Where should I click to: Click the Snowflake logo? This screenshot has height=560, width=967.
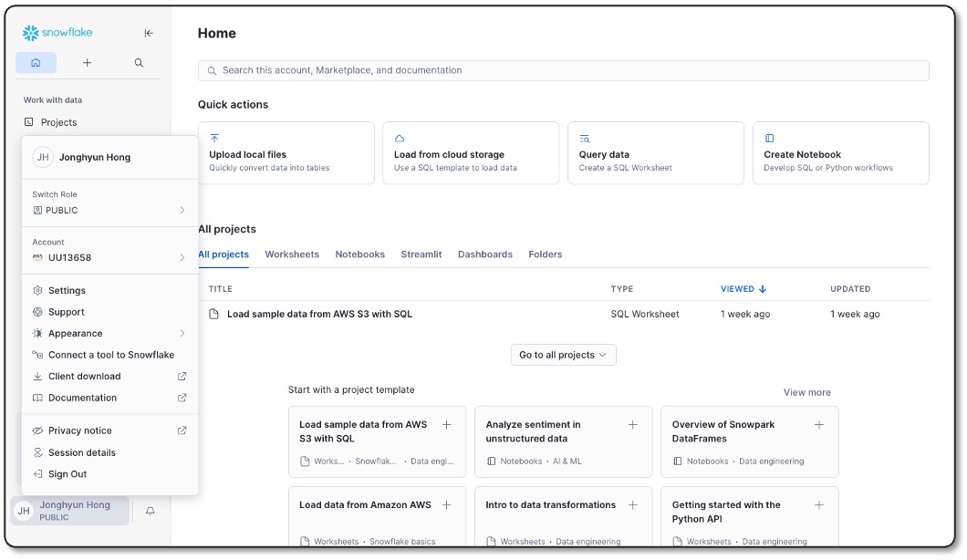(x=57, y=33)
